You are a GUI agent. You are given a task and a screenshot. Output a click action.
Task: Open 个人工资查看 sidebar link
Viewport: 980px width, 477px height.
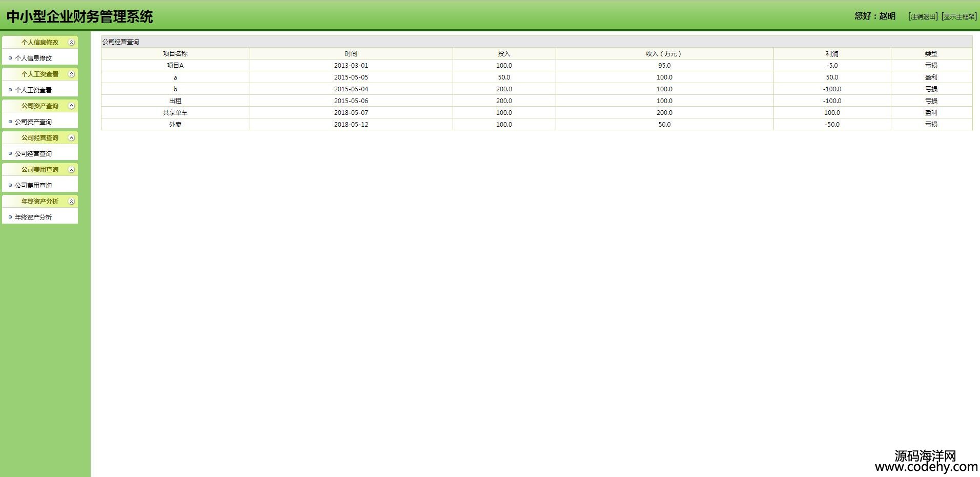[33, 90]
